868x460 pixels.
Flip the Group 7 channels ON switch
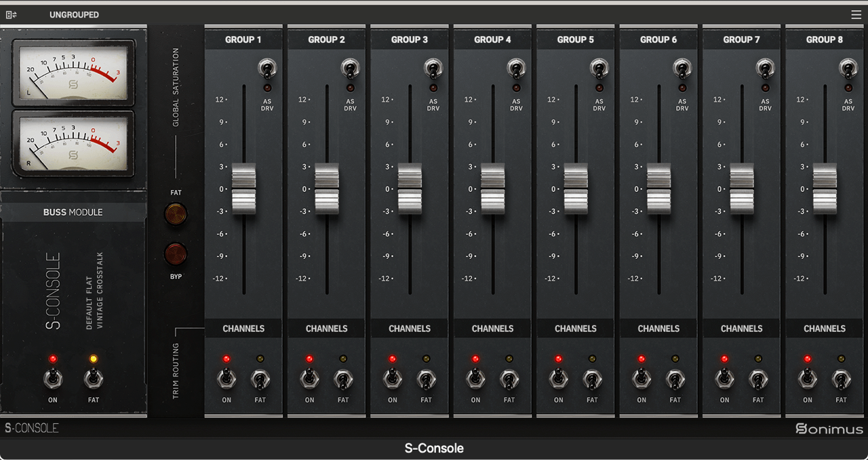point(724,378)
